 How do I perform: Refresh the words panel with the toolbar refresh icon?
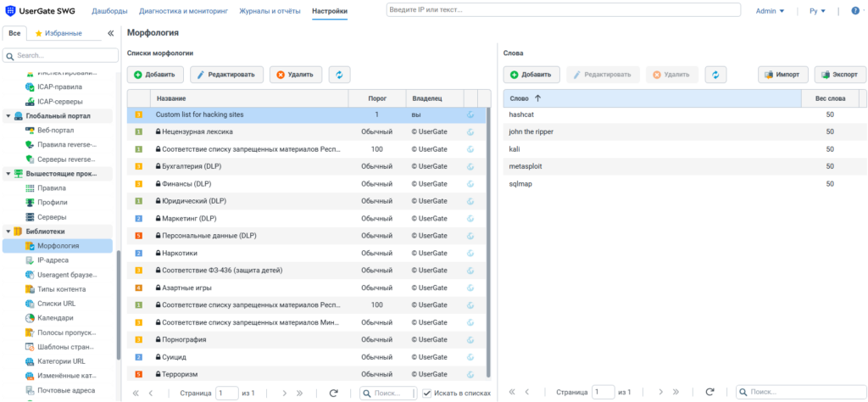click(715, 74)
